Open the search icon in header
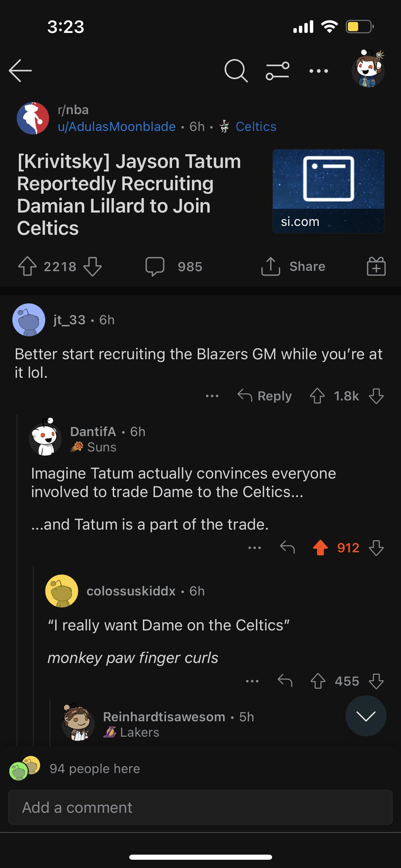 click(236, 71)
